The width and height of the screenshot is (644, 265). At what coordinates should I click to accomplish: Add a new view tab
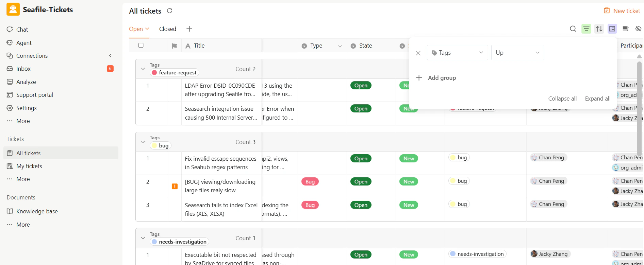(x=189, y=29)
